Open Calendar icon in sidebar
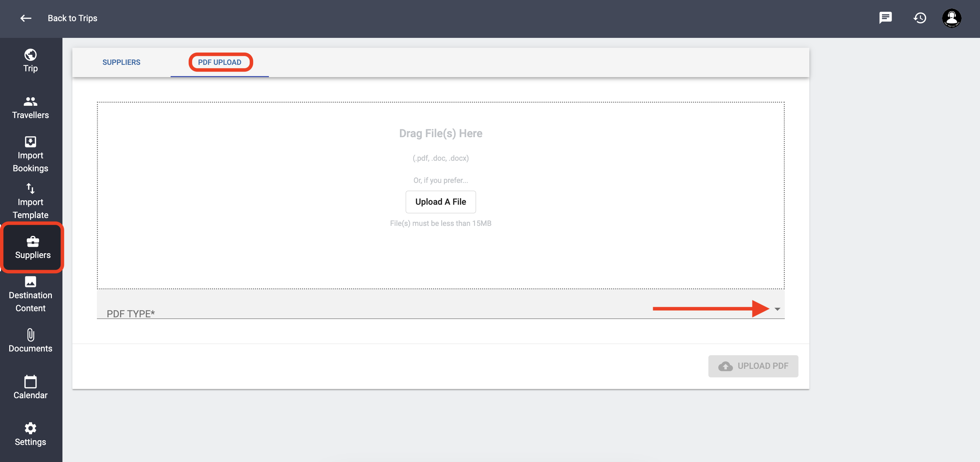980x462 pixels. pos(30,381)
